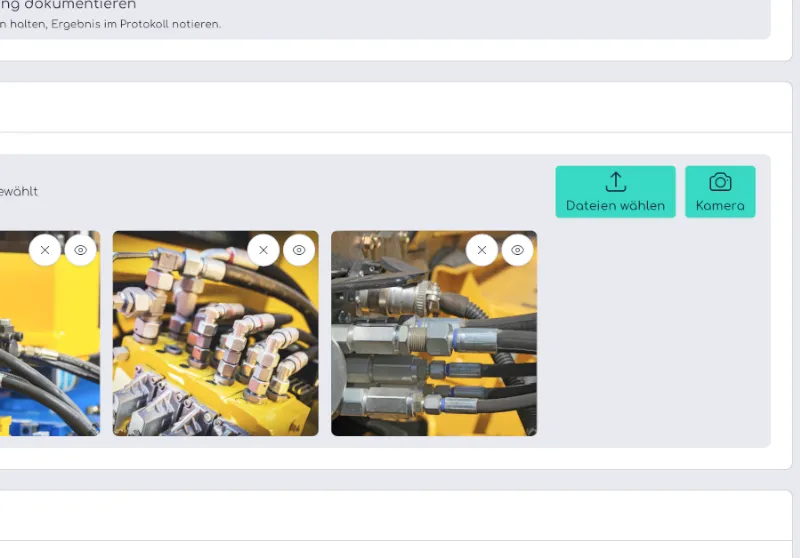Click the upload arrow icon
This screenshot has height=558, width=800.
pyautogui.click(x=615, y=182)
